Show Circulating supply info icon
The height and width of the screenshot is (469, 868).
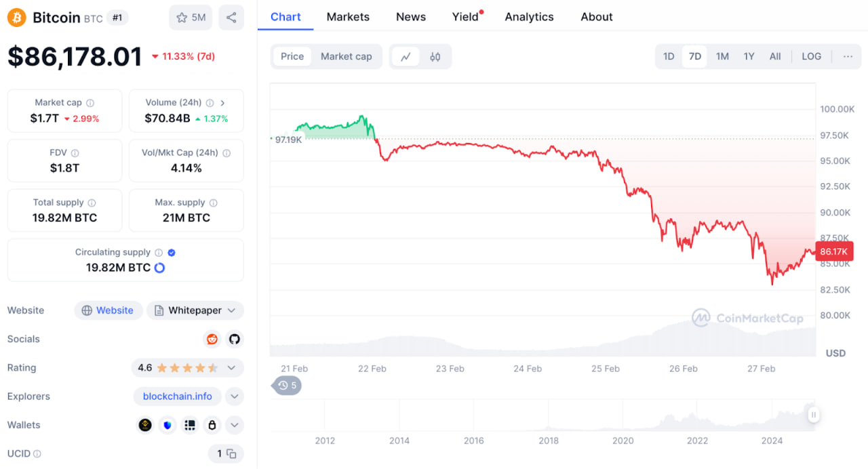(159, 252)
